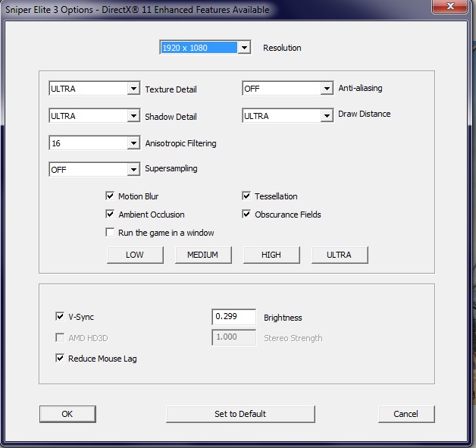
Task: Uncheck the Motion Blur checkbox
Action: coord(110,196)
